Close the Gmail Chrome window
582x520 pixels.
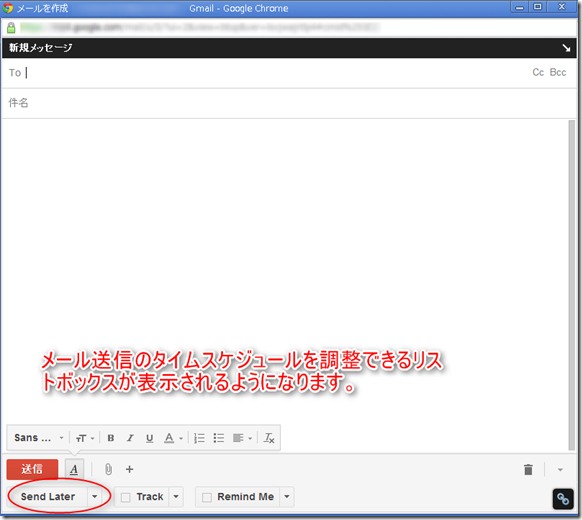pos(562,7)
